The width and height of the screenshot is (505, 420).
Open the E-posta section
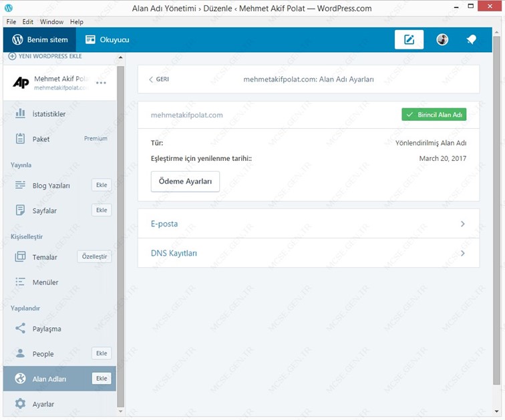(x=309, y=224)
